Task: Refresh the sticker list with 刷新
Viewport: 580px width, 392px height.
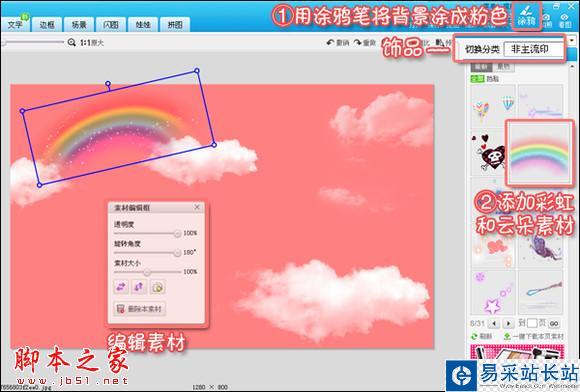Action: [482, 337]
